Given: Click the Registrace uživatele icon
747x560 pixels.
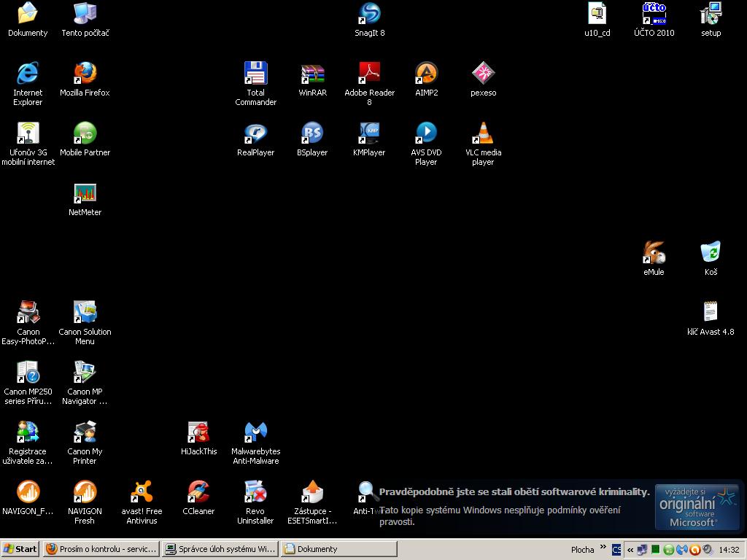Looking at the screenshot, I should tap(28, 432).
